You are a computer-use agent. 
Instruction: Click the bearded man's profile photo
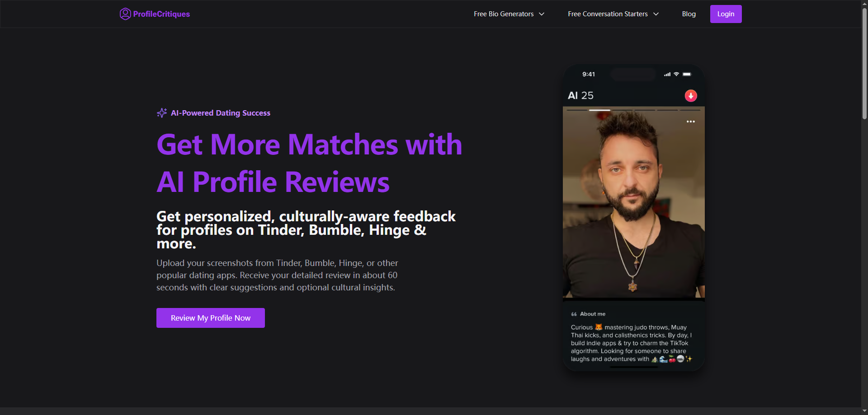[633, 203]
